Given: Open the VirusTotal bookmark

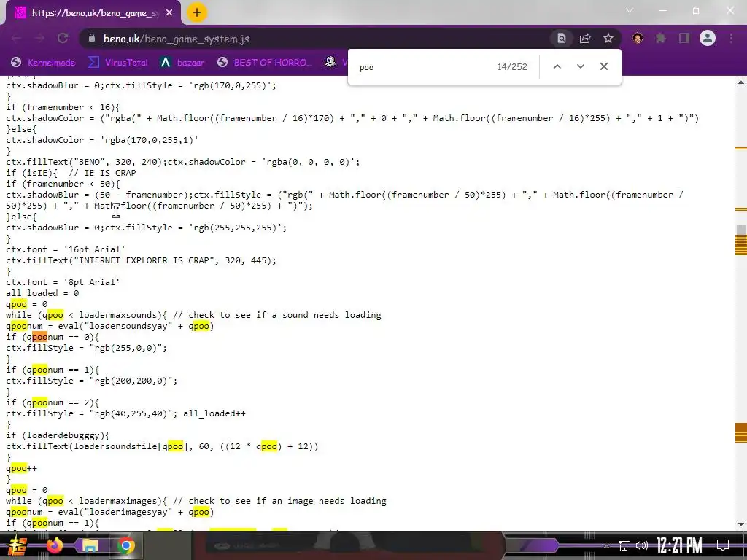Looking at the screenshot, I should tap(118, 63).
